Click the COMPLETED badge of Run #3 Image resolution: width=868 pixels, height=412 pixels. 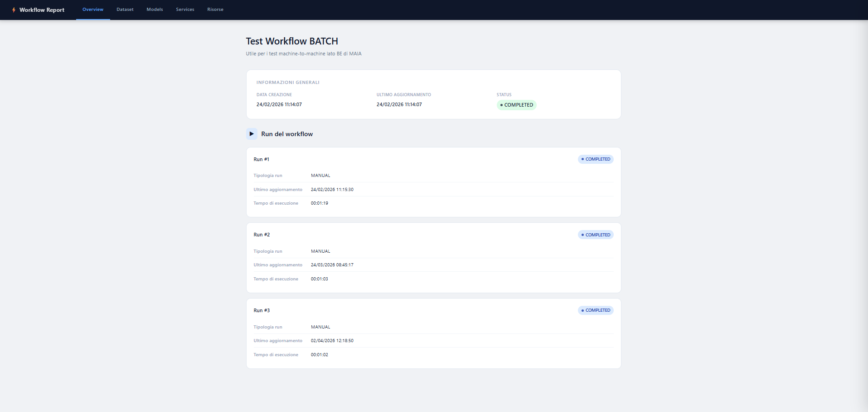tap(596, 310)
